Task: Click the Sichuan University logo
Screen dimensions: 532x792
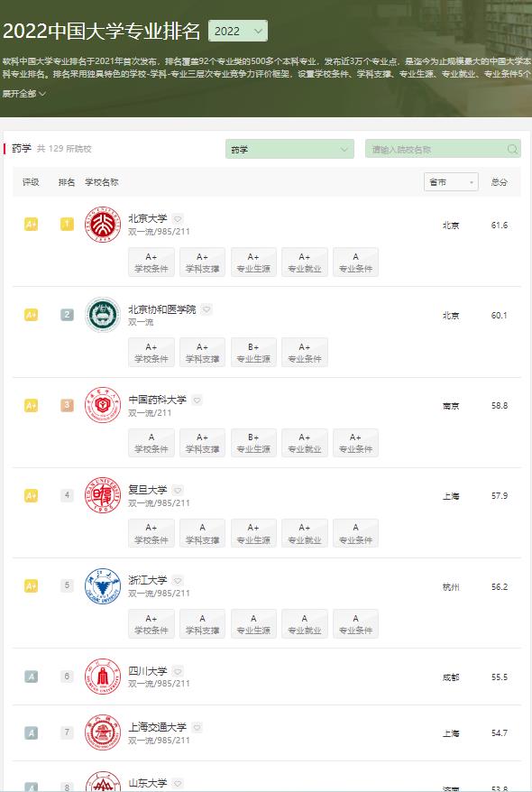Action: [103, 677]
